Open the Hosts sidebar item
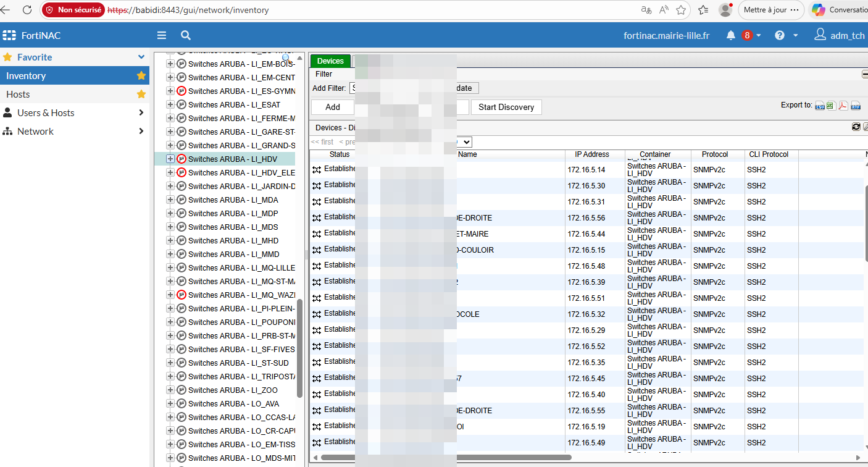Viewport: 868px width, 467px height. (75, 95)
